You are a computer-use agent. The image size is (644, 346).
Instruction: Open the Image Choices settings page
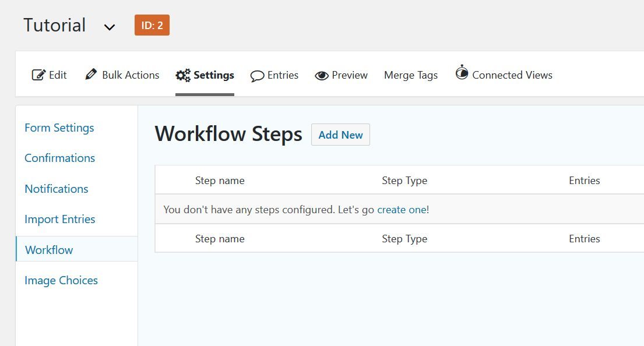pos(61,280)
